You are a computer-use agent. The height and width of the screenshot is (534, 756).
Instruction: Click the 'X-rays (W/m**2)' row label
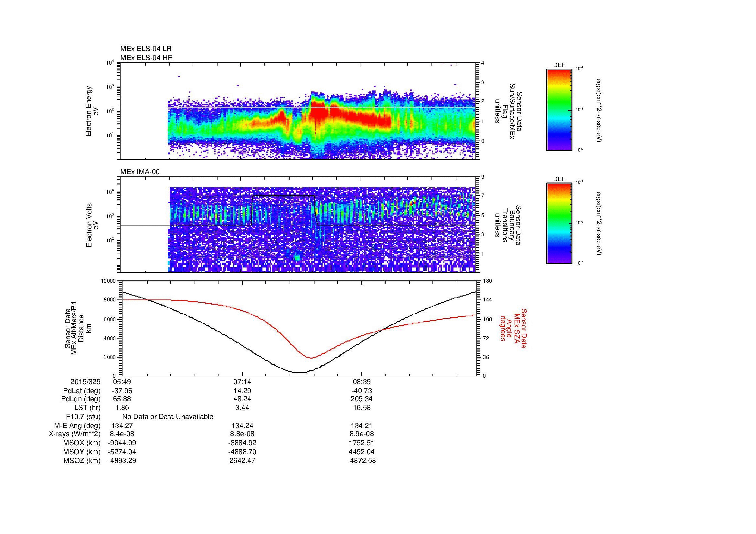(x=75, y=434)
